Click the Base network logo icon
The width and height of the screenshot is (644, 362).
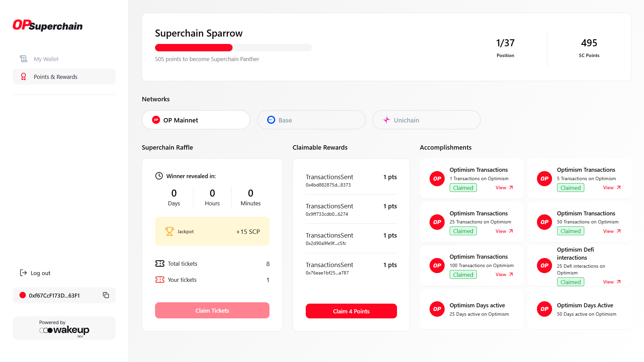[271, 120]
